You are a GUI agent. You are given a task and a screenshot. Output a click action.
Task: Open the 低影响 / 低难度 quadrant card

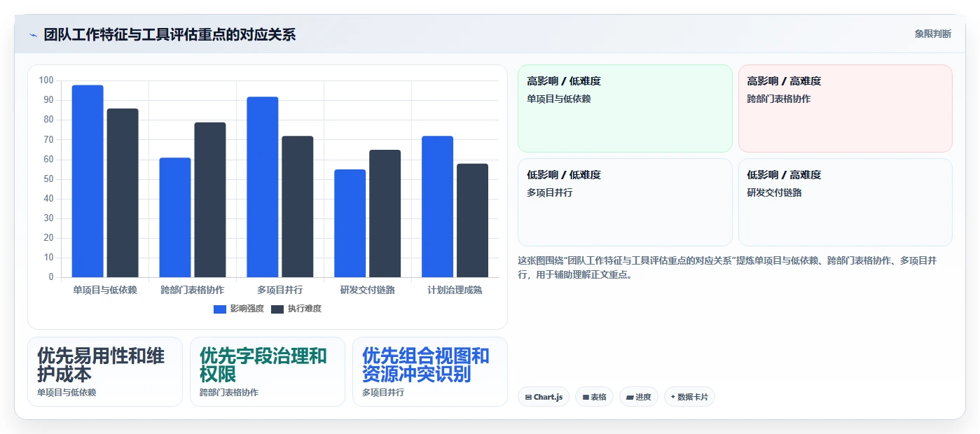(x=625, y=202)
